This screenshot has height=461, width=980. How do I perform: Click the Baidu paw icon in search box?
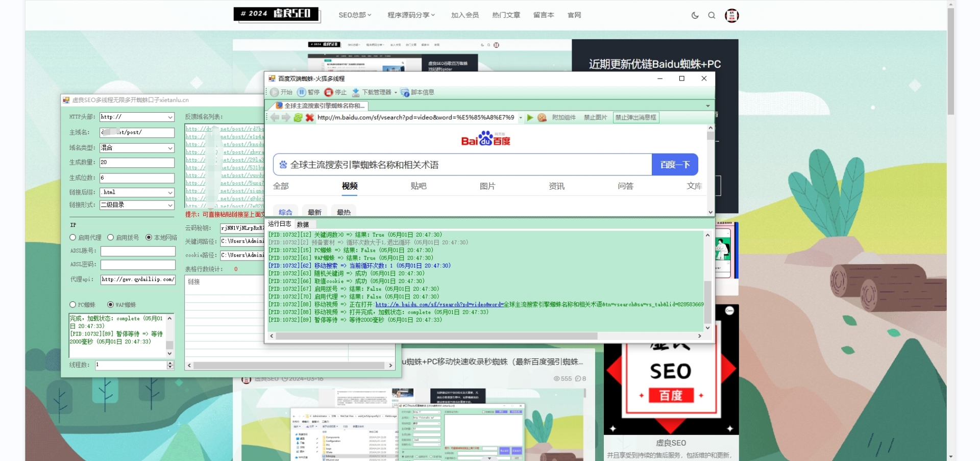283,165
